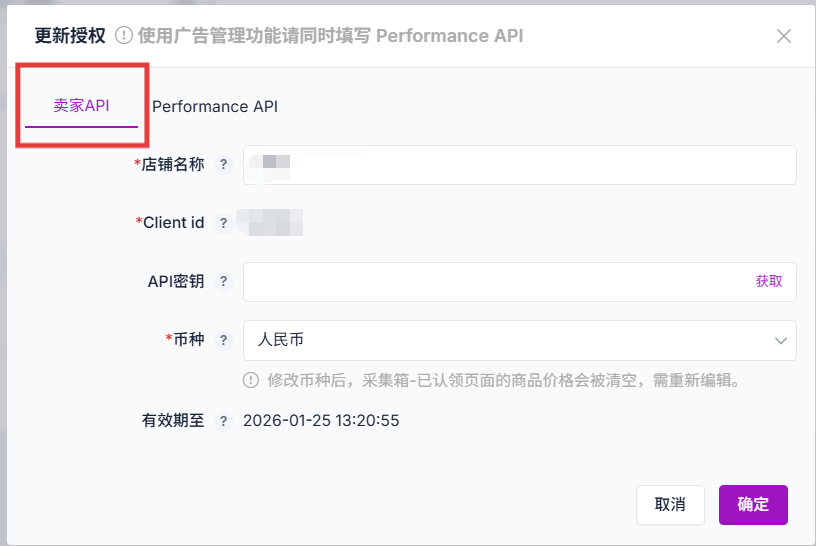Open the 币种 dropdown showing 人民币
Viewport: 816px width, 546px height.
(500, 340)
